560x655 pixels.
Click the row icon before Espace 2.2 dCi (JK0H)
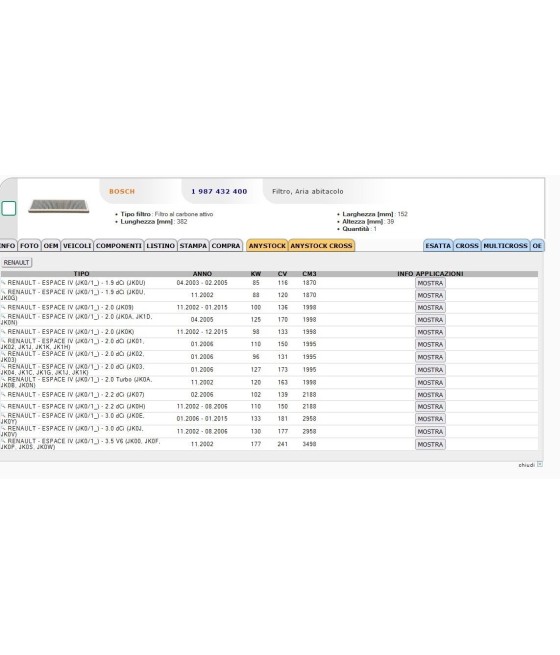pyautogui.click(x=3, y=406)
